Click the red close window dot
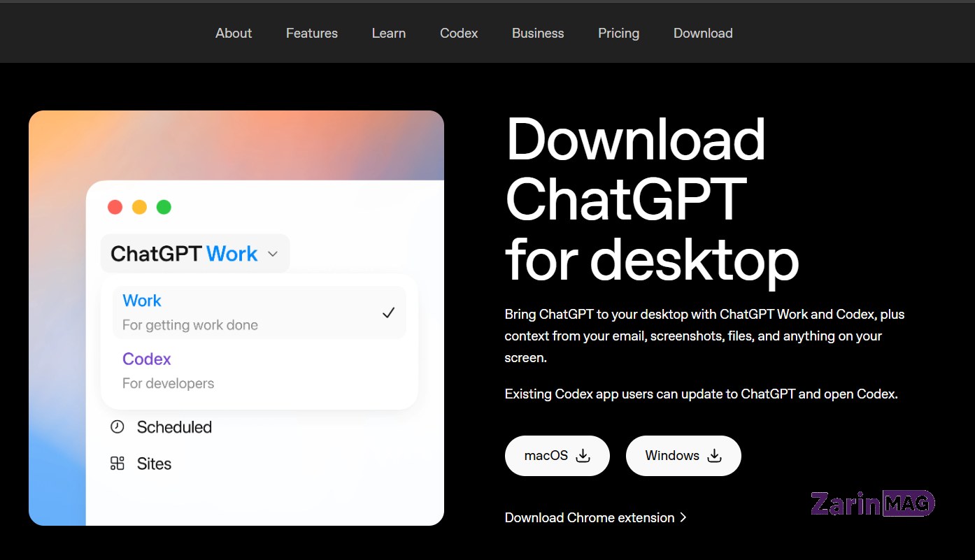This screenshot has width=975, height=560. [x=115, y=207]
